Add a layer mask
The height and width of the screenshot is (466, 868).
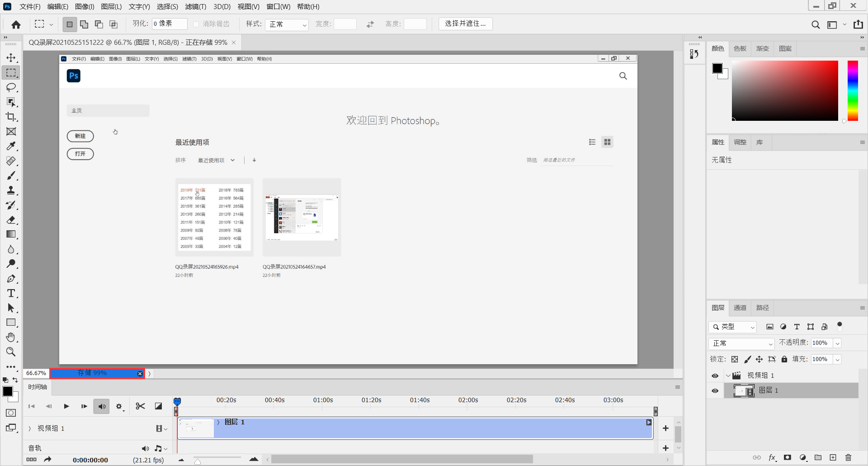[788, 457]
